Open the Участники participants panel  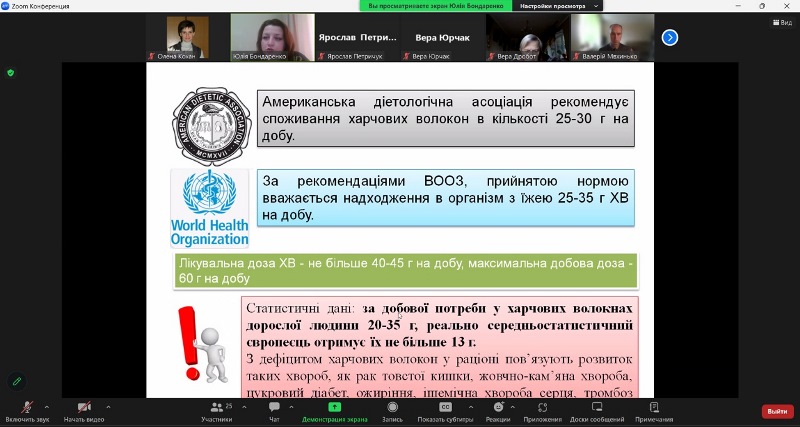(217, 412)
